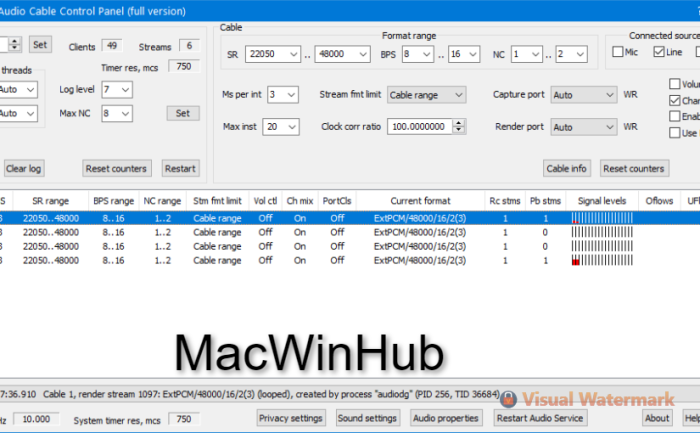Click the Oflows column header
The height and width of the screenshot is (433, 700).
(x=659, y=201)
